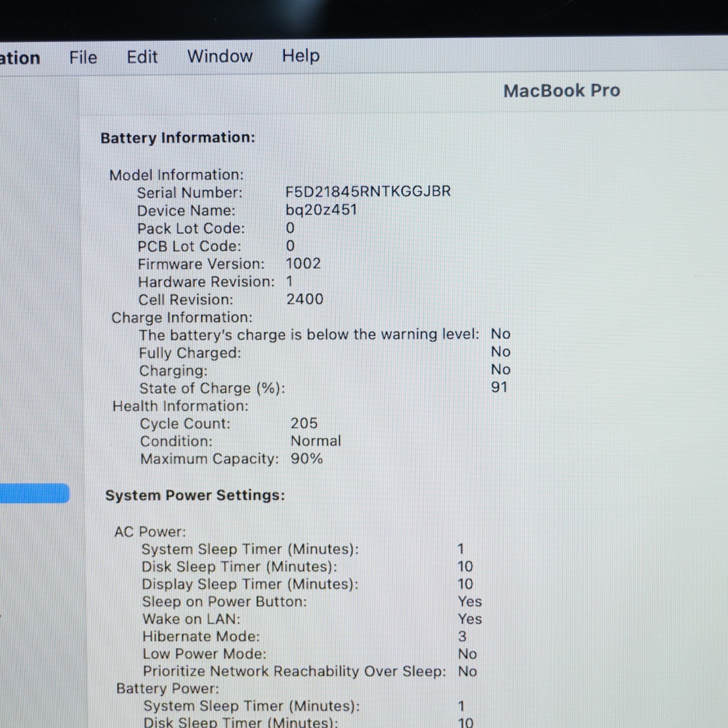728x728 pixels.
Task: Click the "Charging:" label
Action: point(173,371)
